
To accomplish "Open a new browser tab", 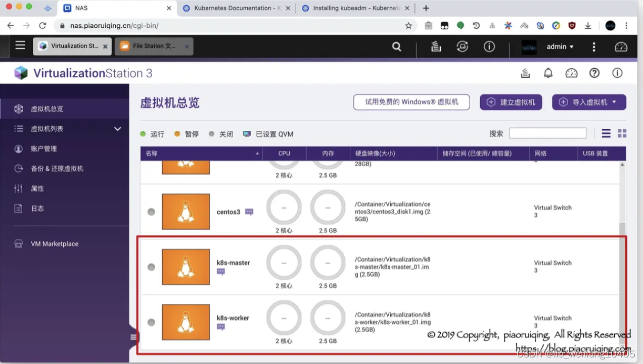I will [x=426, y=8].
